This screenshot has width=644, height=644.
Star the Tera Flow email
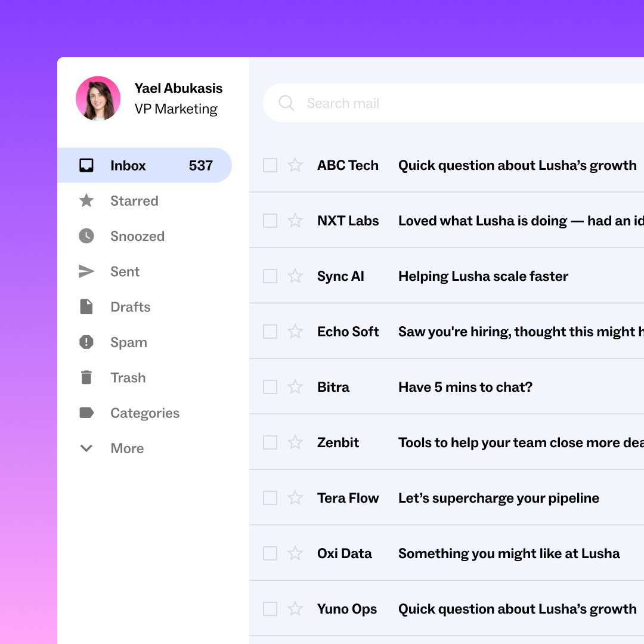point(295,498)
